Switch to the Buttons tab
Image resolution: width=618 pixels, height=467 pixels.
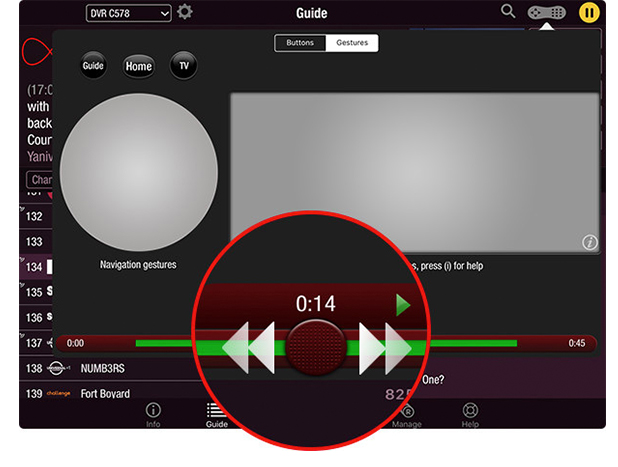[x=300, y=43]
